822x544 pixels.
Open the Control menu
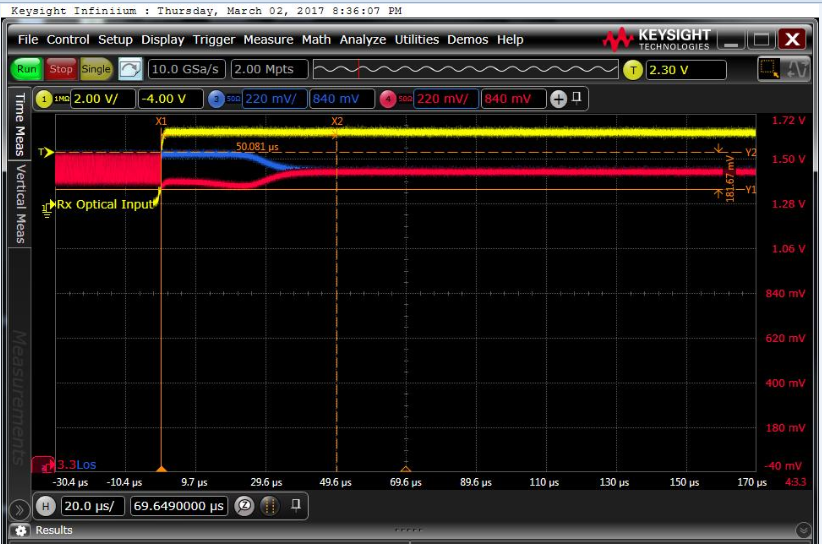(68, 40)
